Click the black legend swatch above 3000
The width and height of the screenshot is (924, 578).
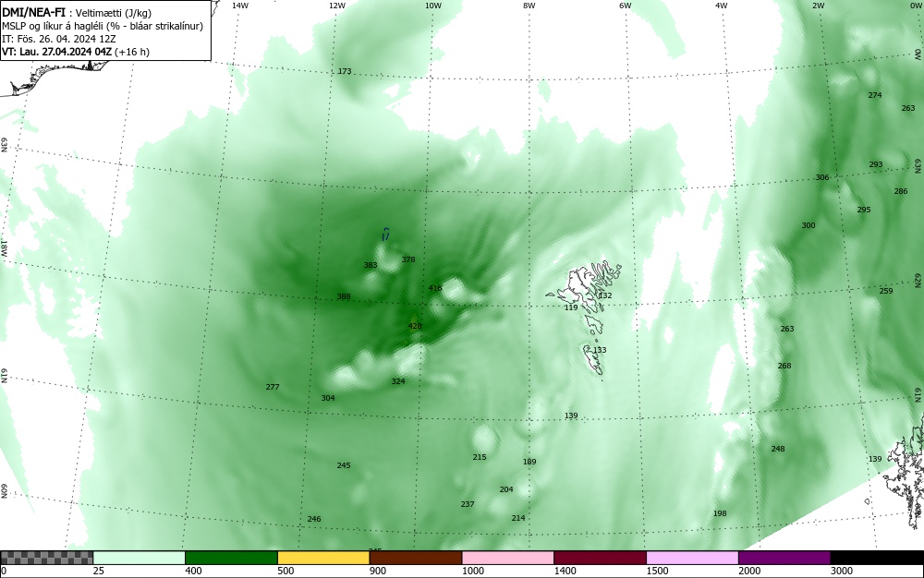coord(877,558)
